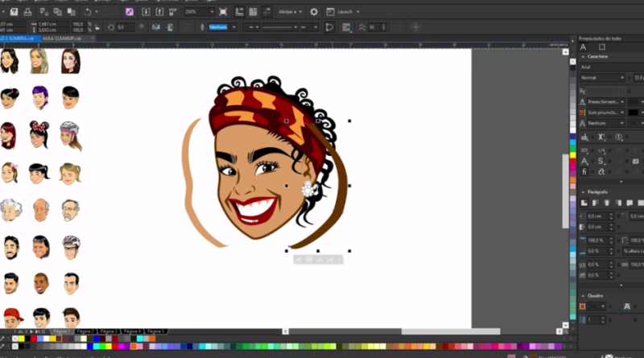Image resolution: width=644 pixels, height=358 pixels.
Task: Copy the selection with the toolbar icon
Action: click(x=57, y=12)
